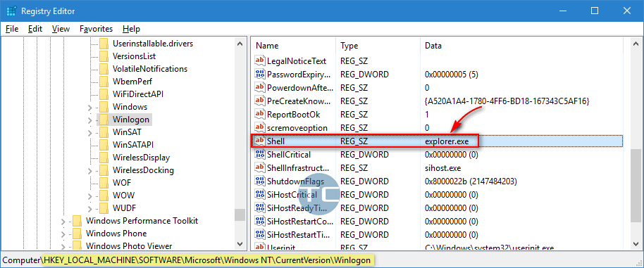
Task: Click the scremoveoption string value icon
Action: click(x=259, y=127)
